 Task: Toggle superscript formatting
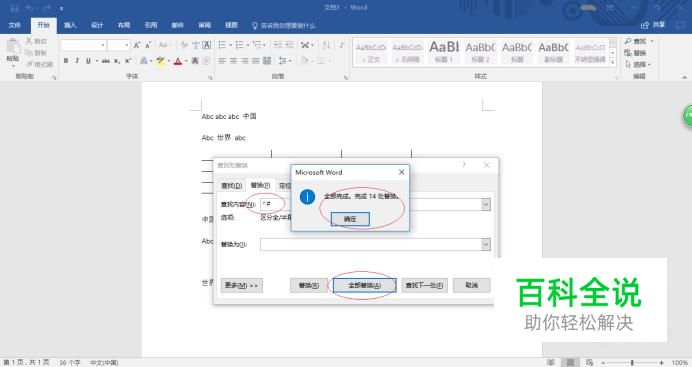pos(128,61)
